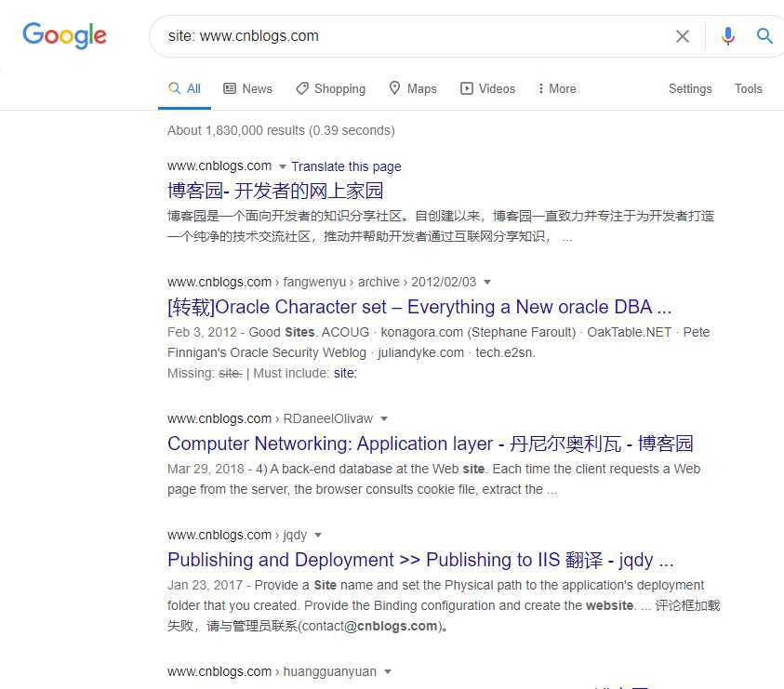
Task: Expand the arrow beside RDaneelOlivaw
Action: (383, 419)
